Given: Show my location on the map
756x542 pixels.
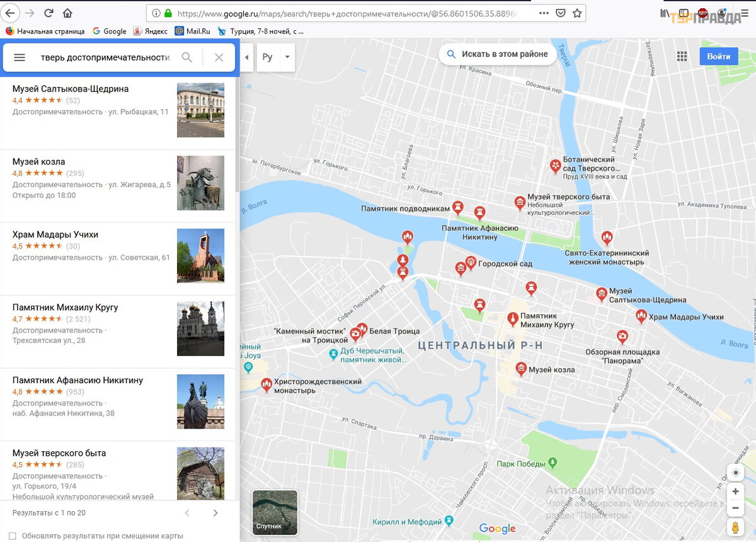Looking at the screenshot, I should pos(735,473).
